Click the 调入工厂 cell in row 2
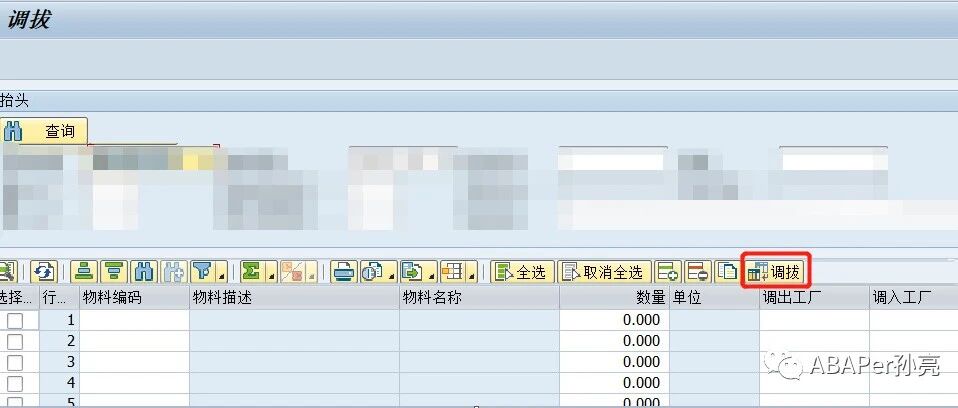This screenshot has width=958, height=408. click(914, 341)
